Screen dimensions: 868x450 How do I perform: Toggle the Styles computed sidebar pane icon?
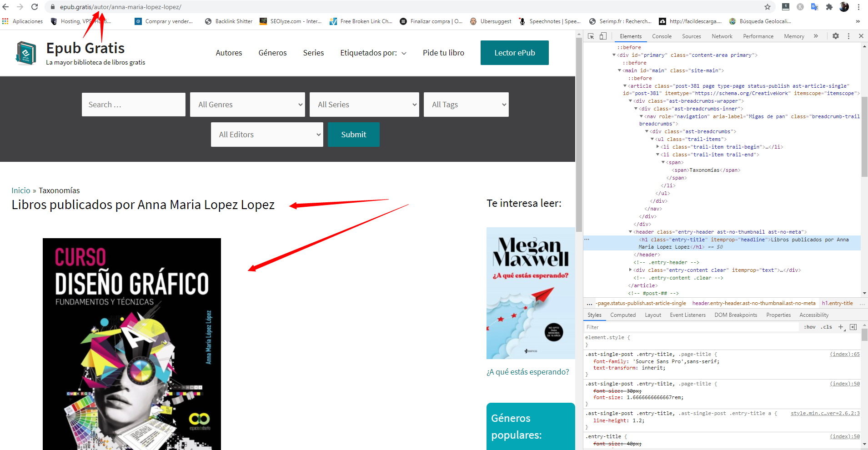[x=853, y=327]
